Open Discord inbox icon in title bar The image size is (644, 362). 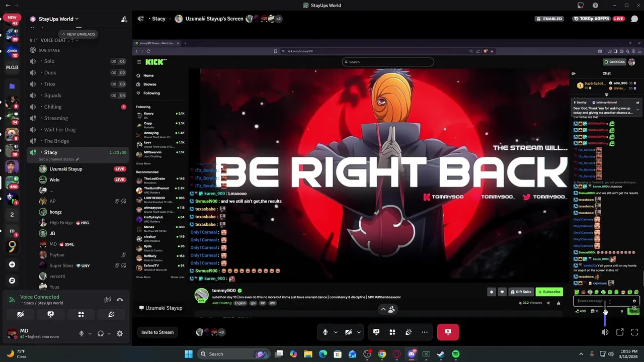click(581, 6)
